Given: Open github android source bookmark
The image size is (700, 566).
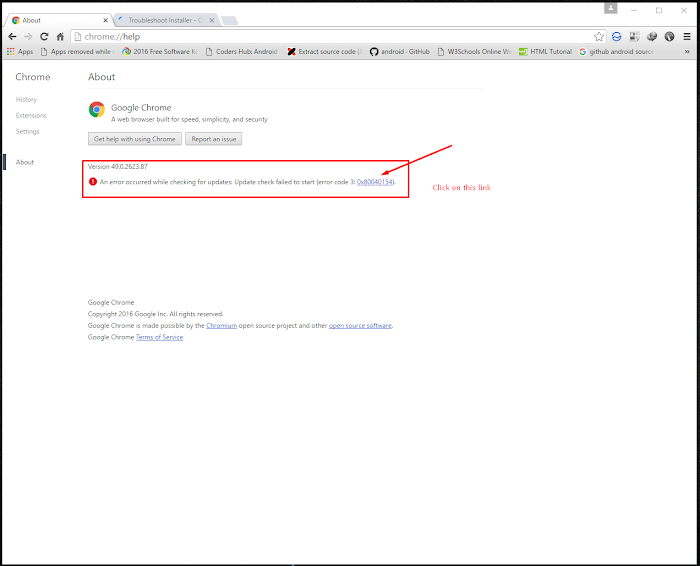Looking at the screenshot, I should pos(617,52).
